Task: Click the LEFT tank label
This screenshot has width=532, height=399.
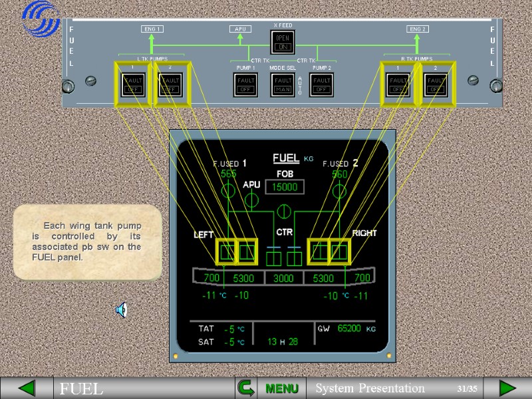Action: tap(203, 235)
